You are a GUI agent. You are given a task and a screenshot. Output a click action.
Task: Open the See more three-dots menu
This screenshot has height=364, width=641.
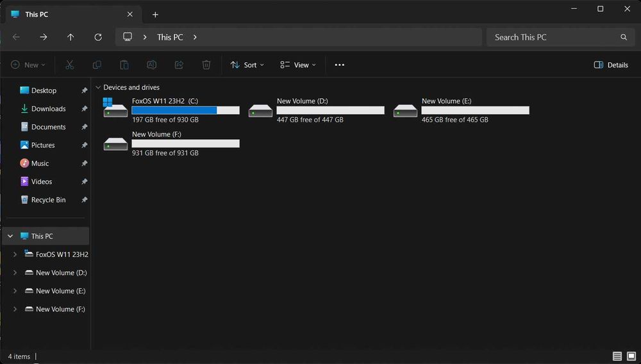339,65
